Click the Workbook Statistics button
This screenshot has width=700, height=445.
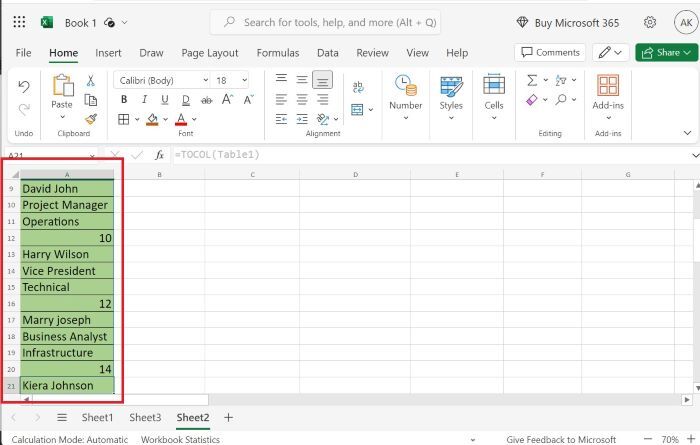click(180, 439)
